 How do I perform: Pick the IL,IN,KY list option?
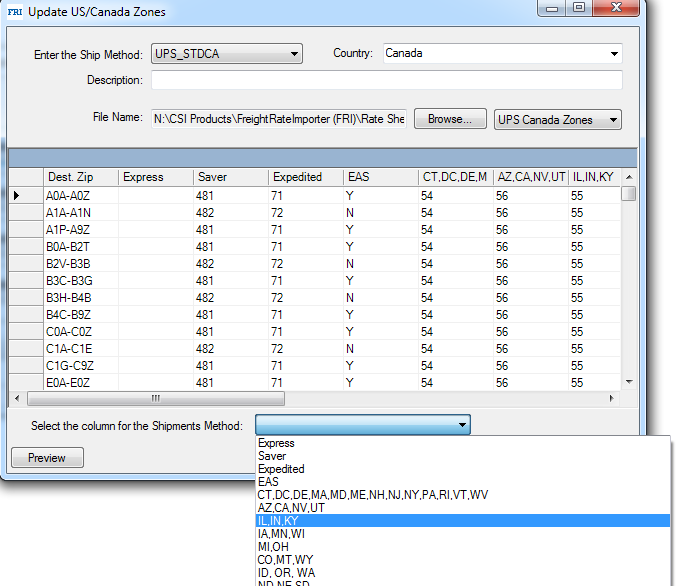point(278,521)
